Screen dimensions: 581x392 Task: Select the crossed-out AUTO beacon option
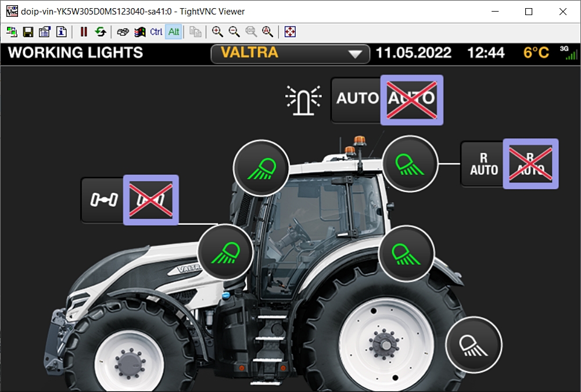tap(412, 100)
